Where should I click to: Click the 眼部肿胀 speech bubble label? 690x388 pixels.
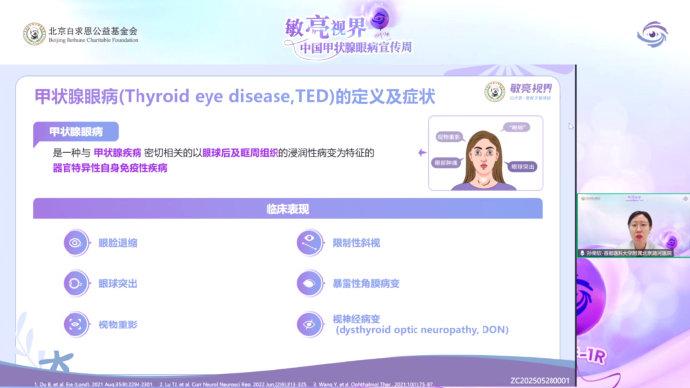(446, 163)
